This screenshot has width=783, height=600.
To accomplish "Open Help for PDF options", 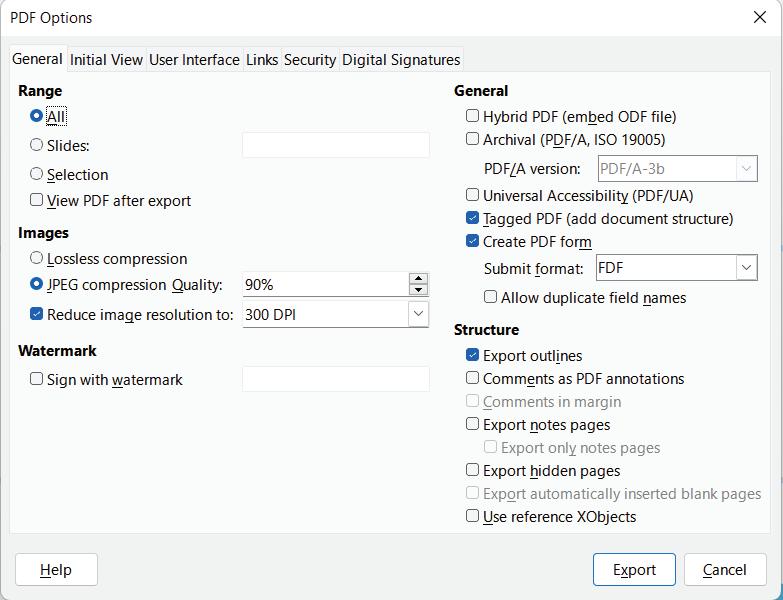I will click(56, 569).
